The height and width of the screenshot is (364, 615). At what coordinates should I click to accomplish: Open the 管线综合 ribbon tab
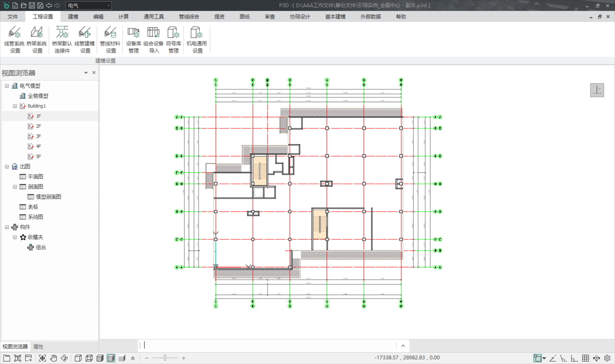pyautogui.click(x=189, y=17)
